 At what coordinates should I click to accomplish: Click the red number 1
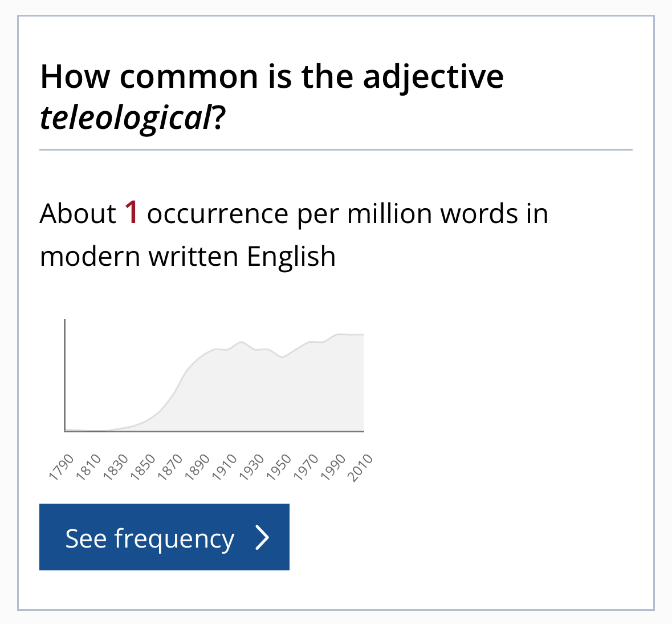tap(131, 213)
